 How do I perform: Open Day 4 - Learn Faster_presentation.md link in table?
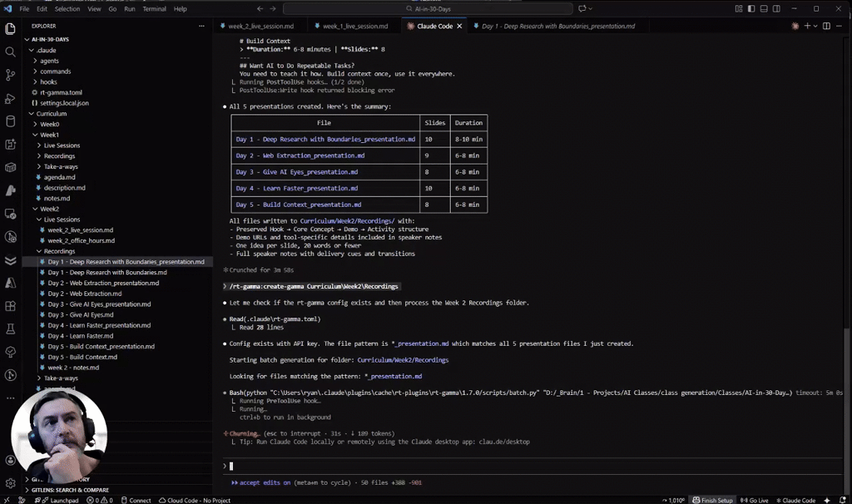(x=297, y=189)
